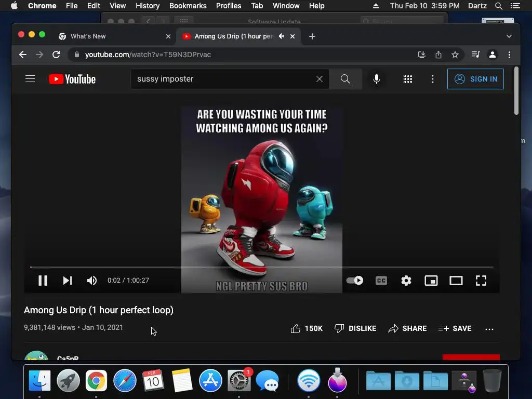Switch to theater mode
532x399 pixels.
(x=456, y=281)
